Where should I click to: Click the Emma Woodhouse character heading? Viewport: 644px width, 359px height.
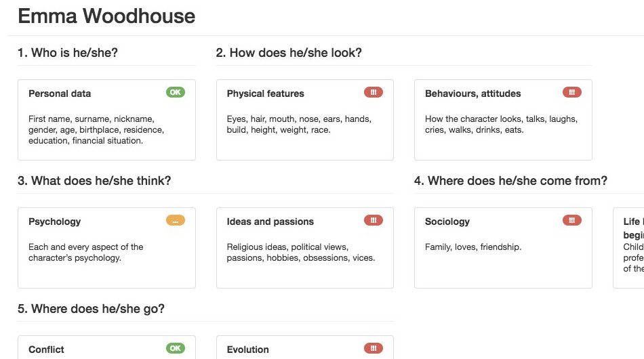(106, 16)
